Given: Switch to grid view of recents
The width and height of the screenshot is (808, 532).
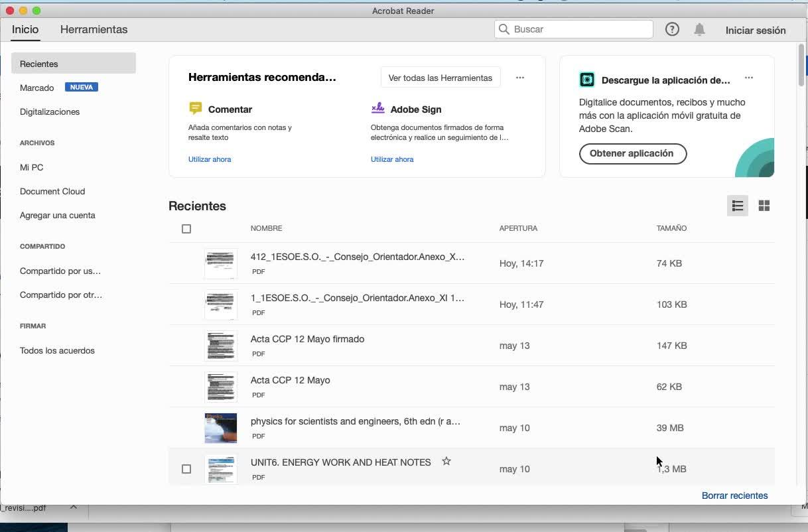Looking at the screenshot, I should click(764, 206).
